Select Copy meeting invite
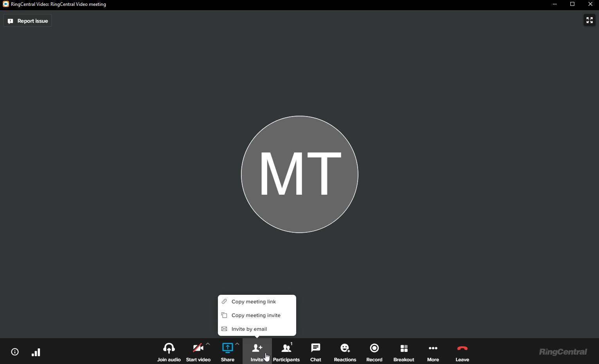Screen dimensions: 599x364 point(257,315)
